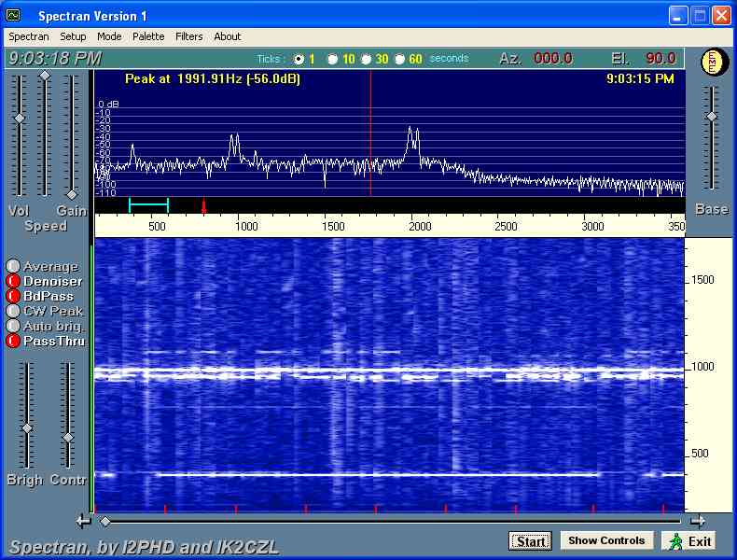This screenshot has height=560, width=737.
Task: Click the right arrow under the waterfall
Action: [697, 521]
